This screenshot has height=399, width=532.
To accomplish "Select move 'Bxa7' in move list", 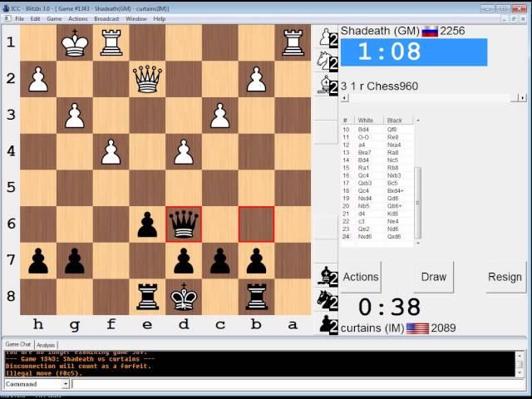I will click(364, 152).
